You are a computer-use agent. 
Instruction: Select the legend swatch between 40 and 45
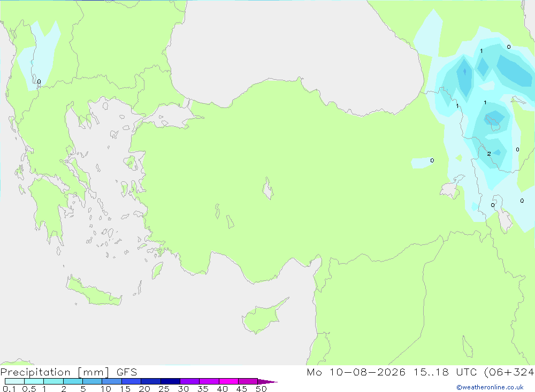pyautogui.click(x=228, y=381)
